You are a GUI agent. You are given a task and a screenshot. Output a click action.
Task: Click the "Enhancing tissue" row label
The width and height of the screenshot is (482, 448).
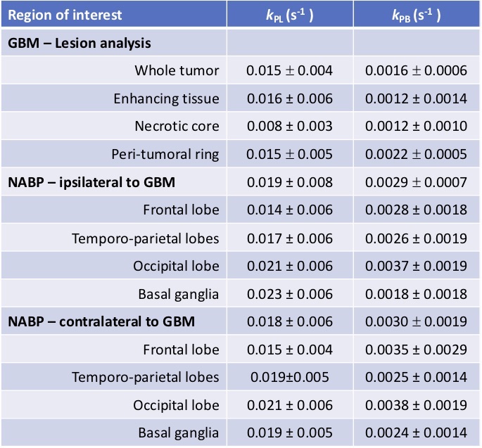[x=166, y=98]
